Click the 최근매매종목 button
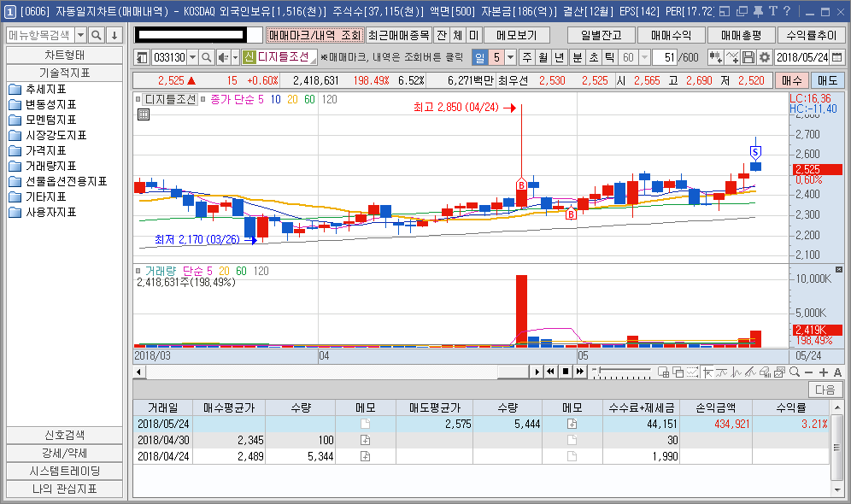 399,35
